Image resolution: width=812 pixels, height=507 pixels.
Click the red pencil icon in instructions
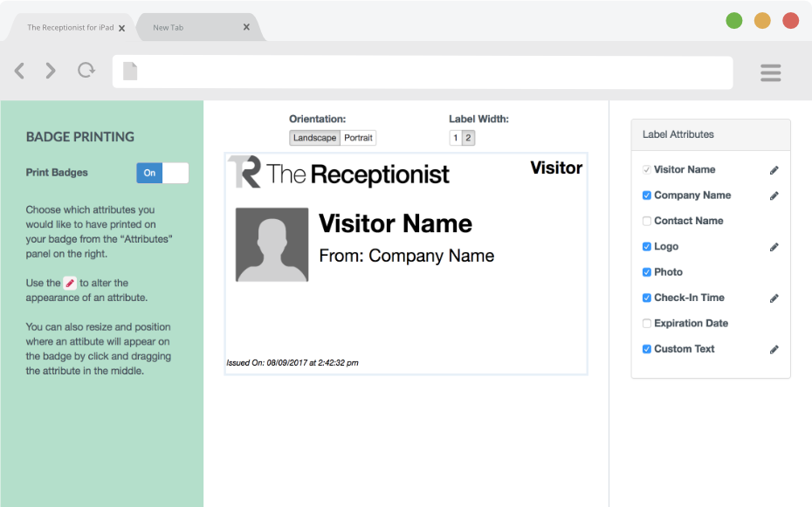point(70,283)
